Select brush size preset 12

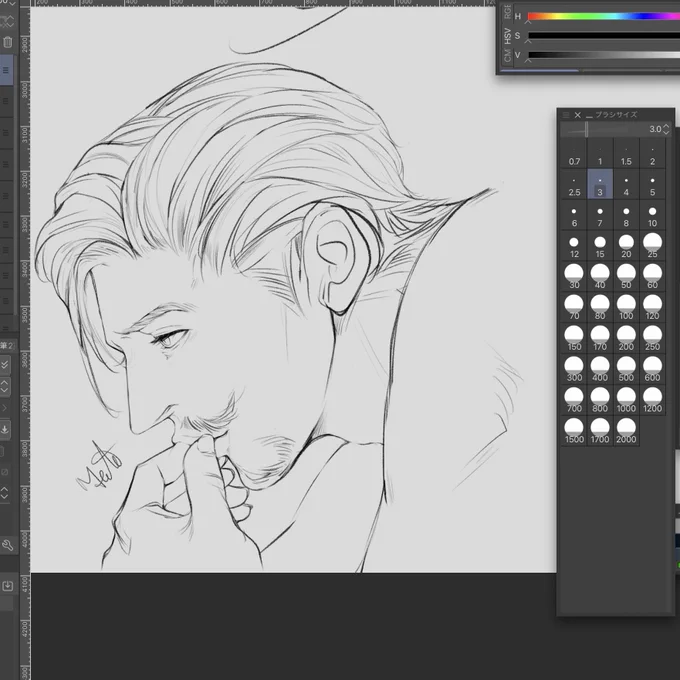(x=574, y=246)
